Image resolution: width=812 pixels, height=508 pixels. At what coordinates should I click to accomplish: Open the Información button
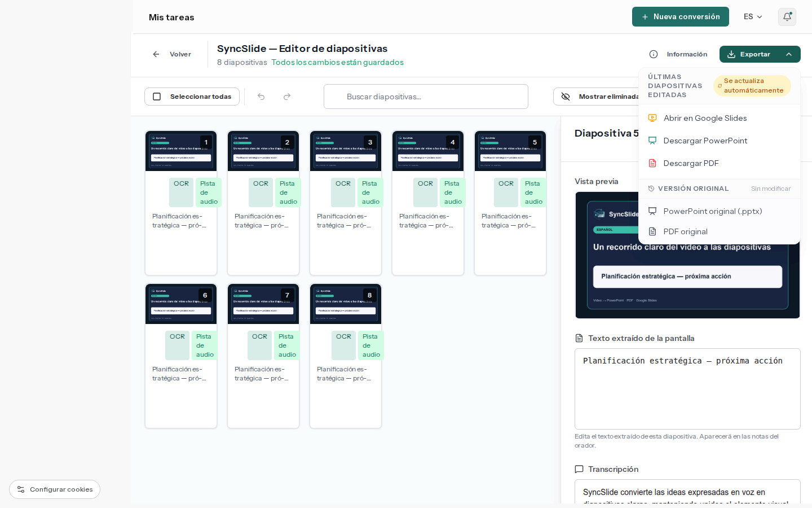[678, 54]
